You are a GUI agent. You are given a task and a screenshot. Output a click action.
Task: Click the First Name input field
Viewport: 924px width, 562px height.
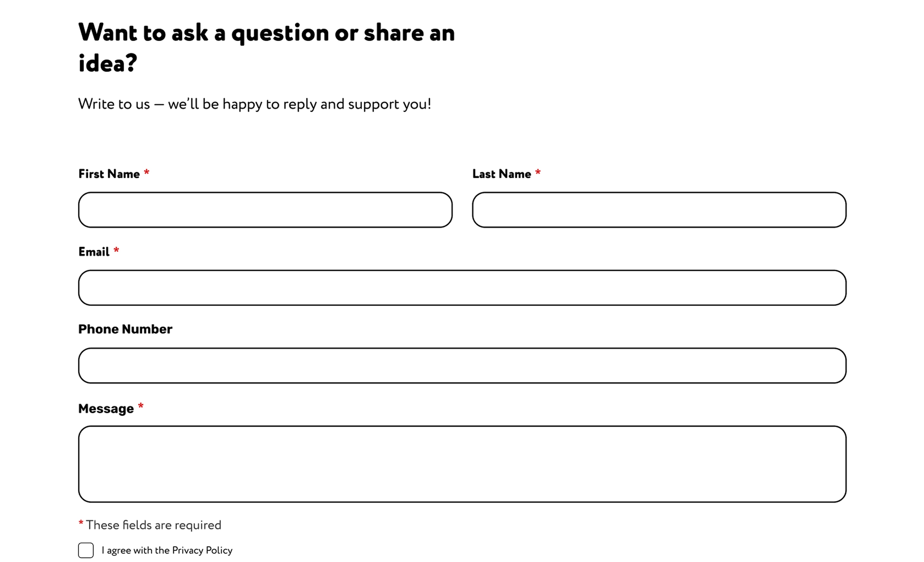coord(265,210)
